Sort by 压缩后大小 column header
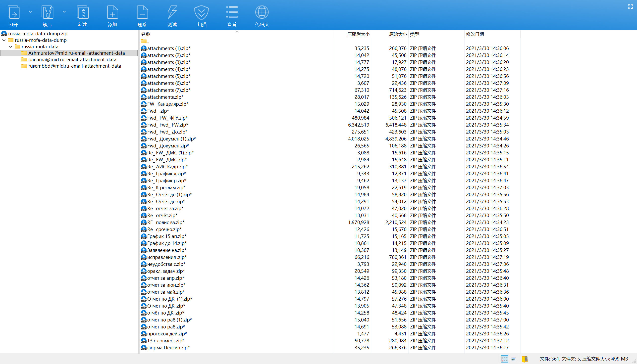 tap(358, 34)
